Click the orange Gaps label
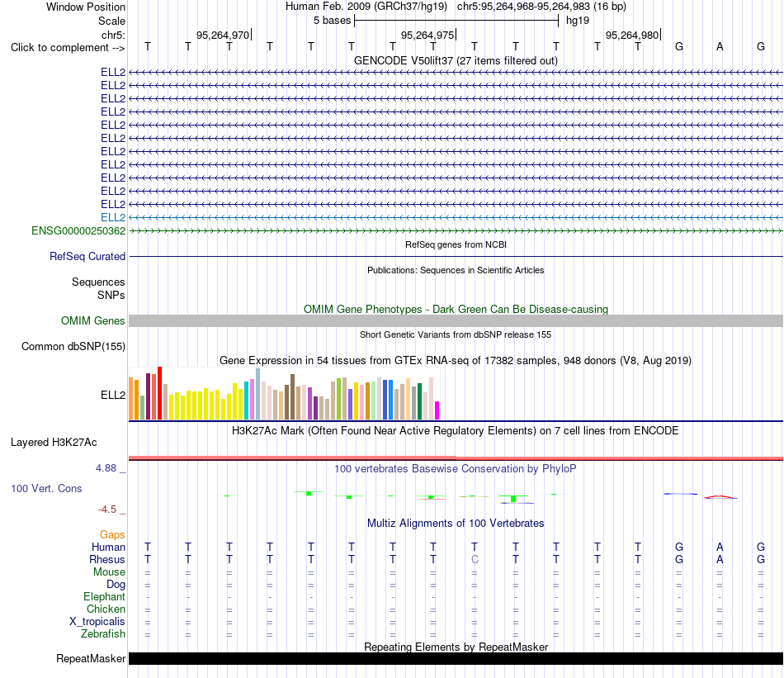Image resolution: width=784 pixels, height=678 pixels. click(x=112, y=535)
